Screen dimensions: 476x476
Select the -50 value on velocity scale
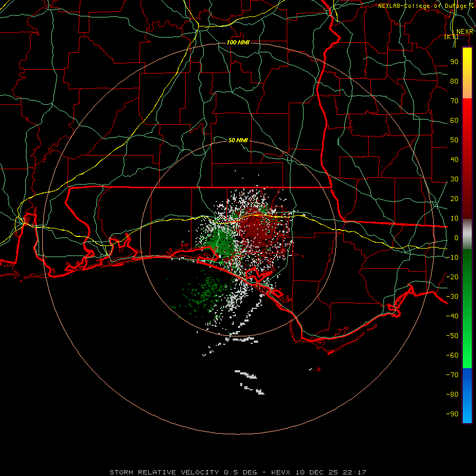click(x=452, y=336)
